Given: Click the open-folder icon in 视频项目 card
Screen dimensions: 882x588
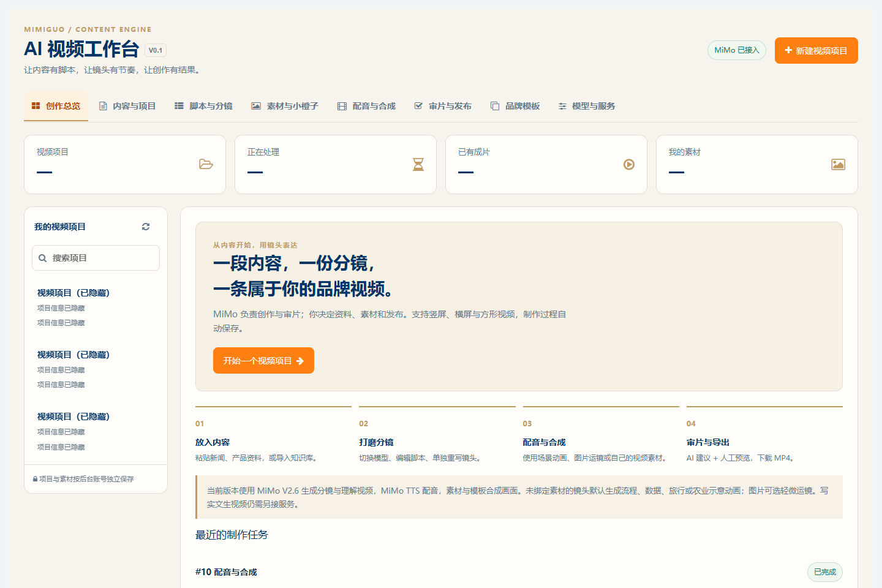Looking at the screenshot, I should coord(206,164).
